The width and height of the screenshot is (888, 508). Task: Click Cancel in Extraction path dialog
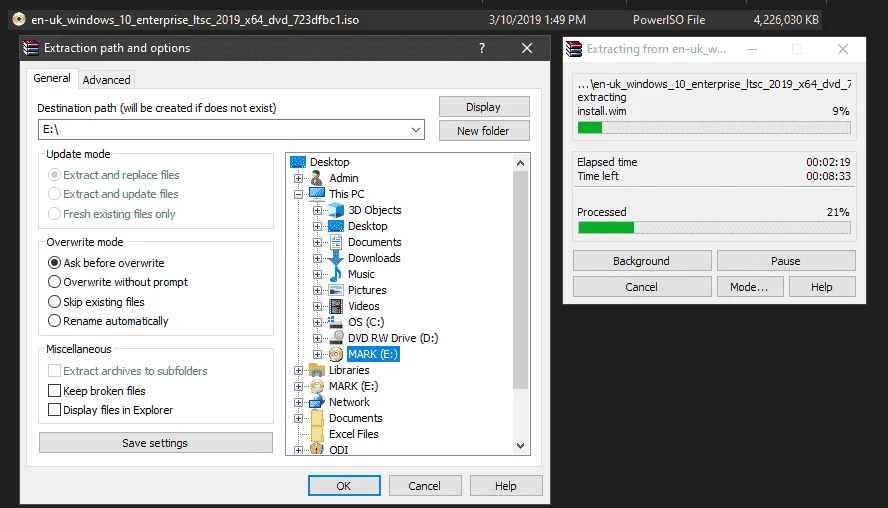[x=424, y=486]
